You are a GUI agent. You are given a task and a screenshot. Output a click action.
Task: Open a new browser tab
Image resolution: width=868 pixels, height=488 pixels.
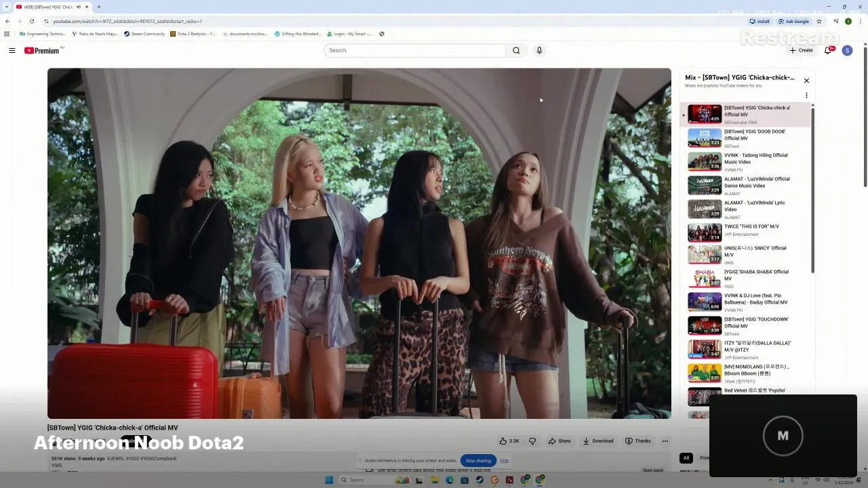click(x=99, y=7)
